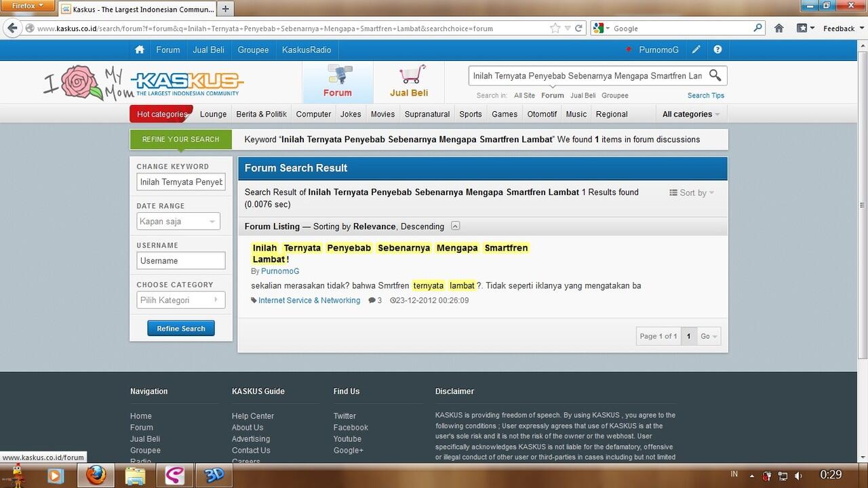The width and height of the screenshot is (868, 488).
Task: Show hidden tray icons arrow
Action: coord(751,476)
